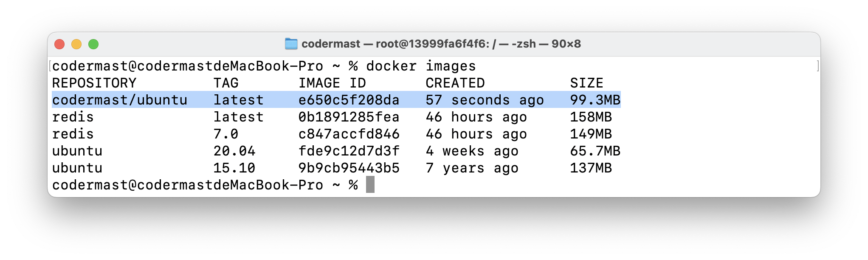Click image ID 0b1891285fea
This screenshot has height=260, width=868.
(x=349, y=117)
